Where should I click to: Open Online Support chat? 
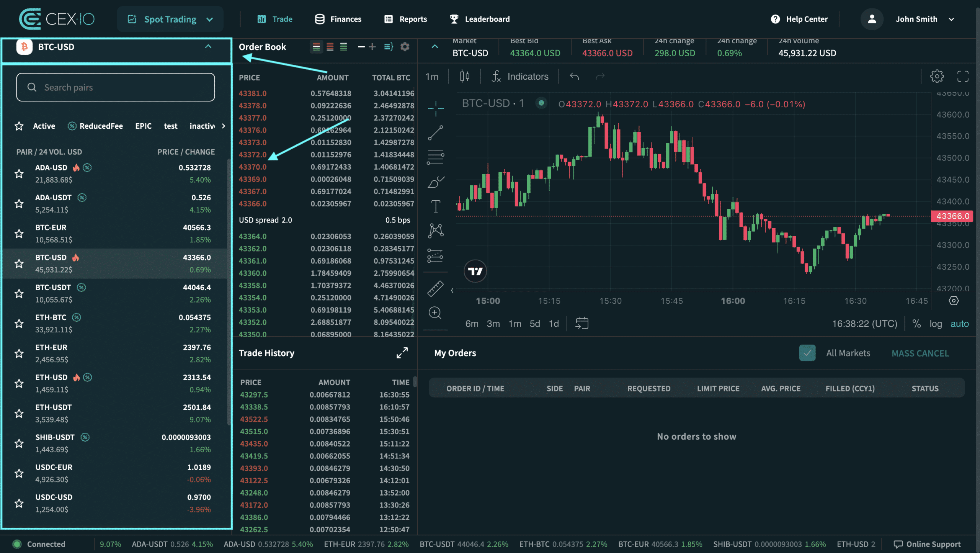click(x=927, y=544)
